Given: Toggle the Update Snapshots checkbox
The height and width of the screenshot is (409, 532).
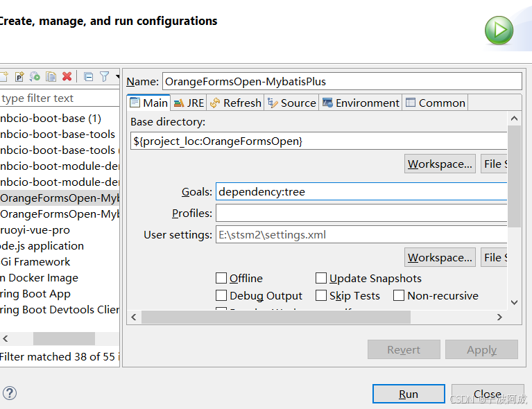Looking at the screenshot, I should (x=321, y=278).
